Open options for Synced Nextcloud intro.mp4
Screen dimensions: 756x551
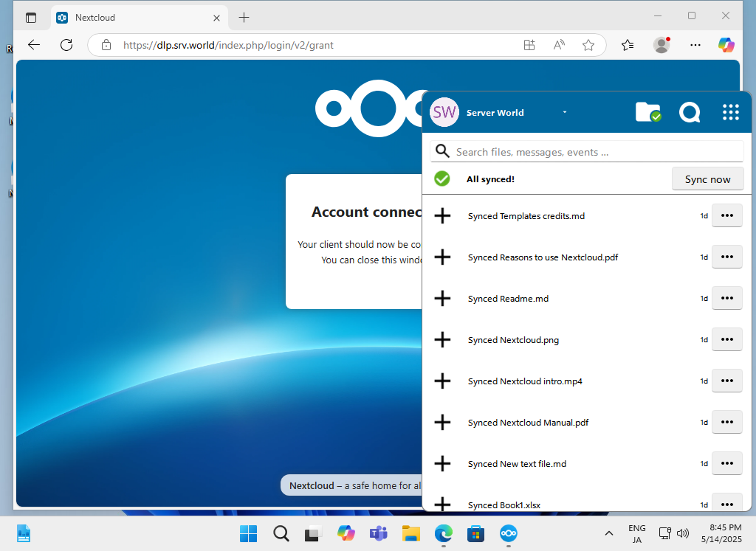726,381
